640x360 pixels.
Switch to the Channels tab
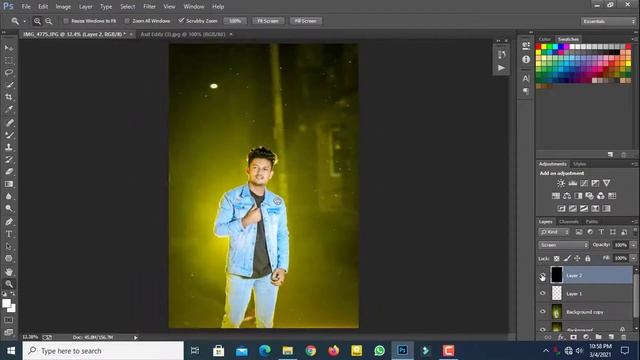coord(569,222)
